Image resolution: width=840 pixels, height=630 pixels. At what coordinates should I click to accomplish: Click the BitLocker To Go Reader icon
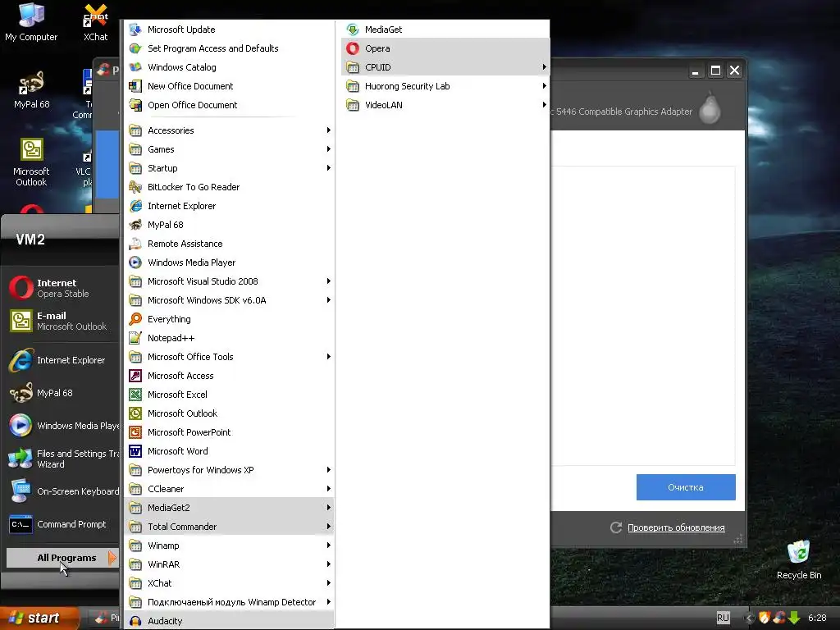135,187
